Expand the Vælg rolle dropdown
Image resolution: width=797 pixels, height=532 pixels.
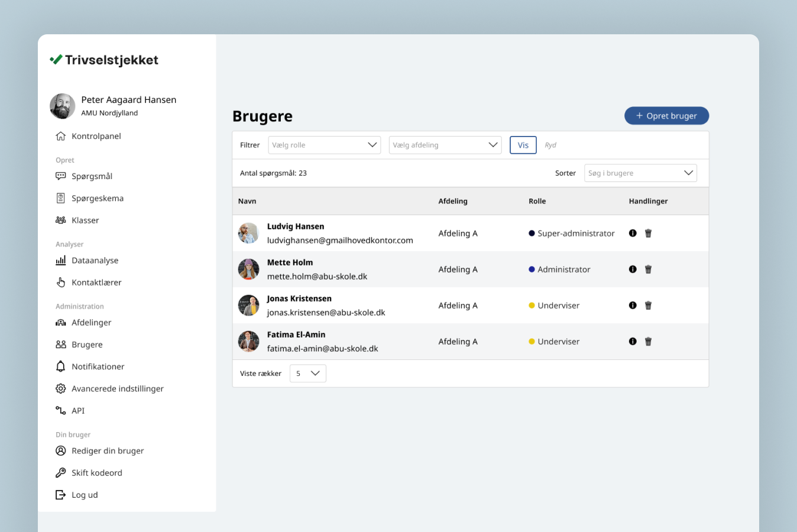(324, 145)
